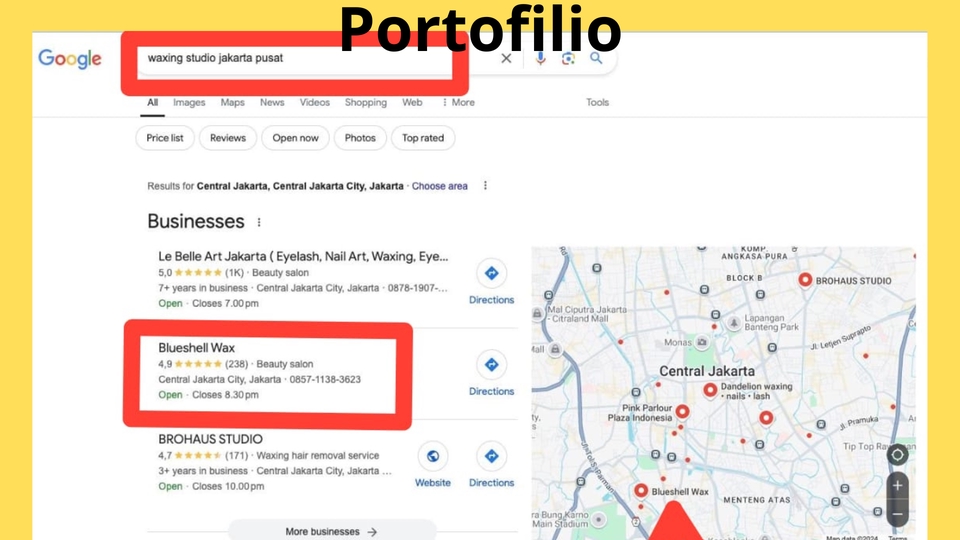960x540 pixels.
Task: Click the my-location target button on map
Action: coord(898,455)
